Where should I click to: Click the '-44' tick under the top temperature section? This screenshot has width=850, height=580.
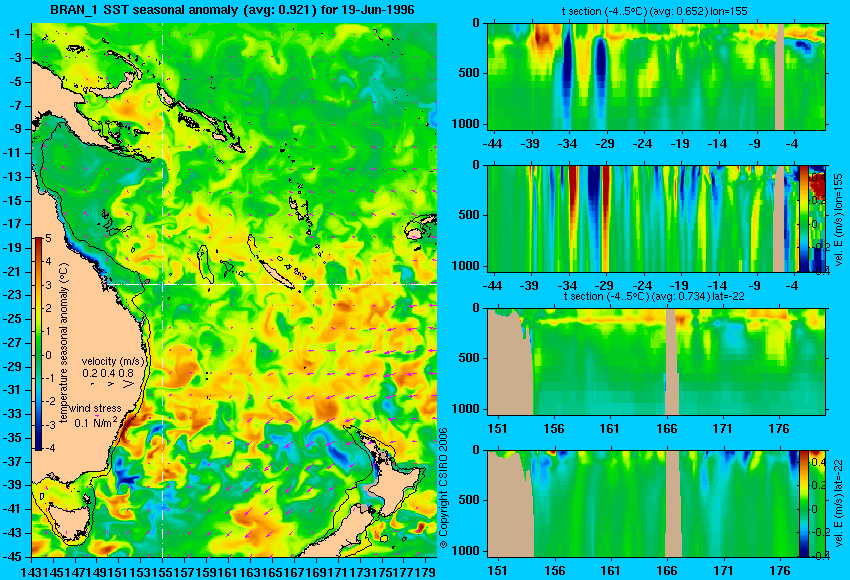coord(492,143)
